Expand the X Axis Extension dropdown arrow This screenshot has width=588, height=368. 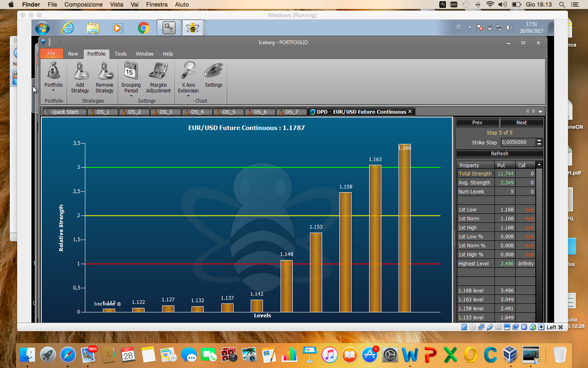point(188,96)
